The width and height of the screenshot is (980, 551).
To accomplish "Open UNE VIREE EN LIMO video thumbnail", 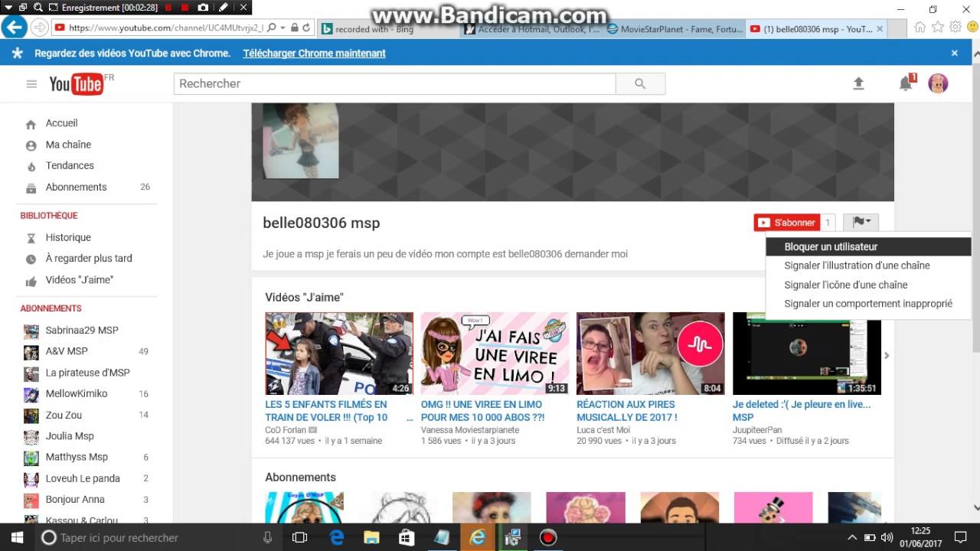I will [495, 354].
